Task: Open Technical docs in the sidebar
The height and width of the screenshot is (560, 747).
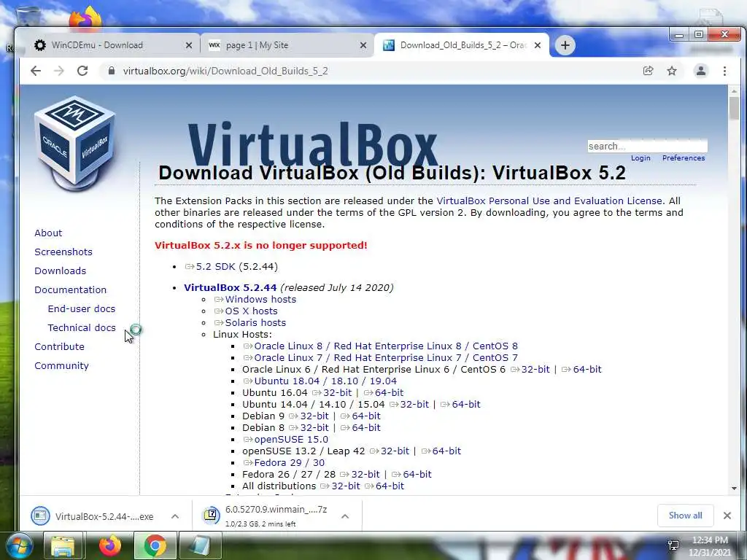Action: click(x=82, y=328)
